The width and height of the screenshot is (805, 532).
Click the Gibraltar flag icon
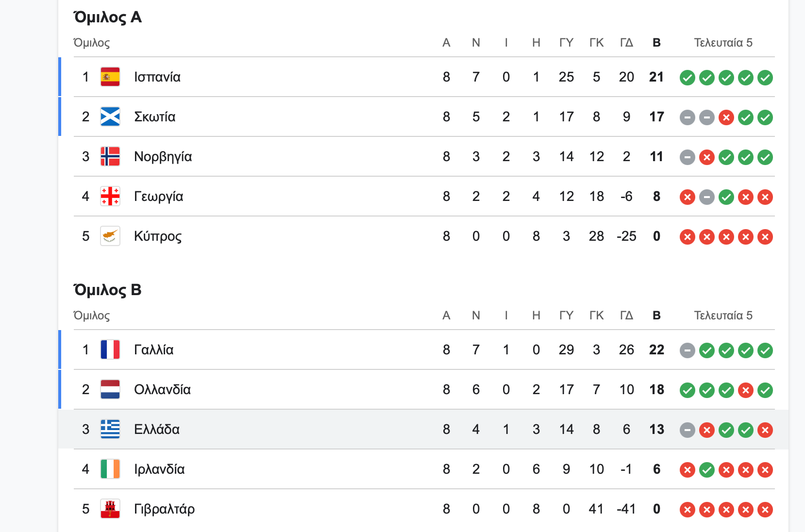click(110, 509)
